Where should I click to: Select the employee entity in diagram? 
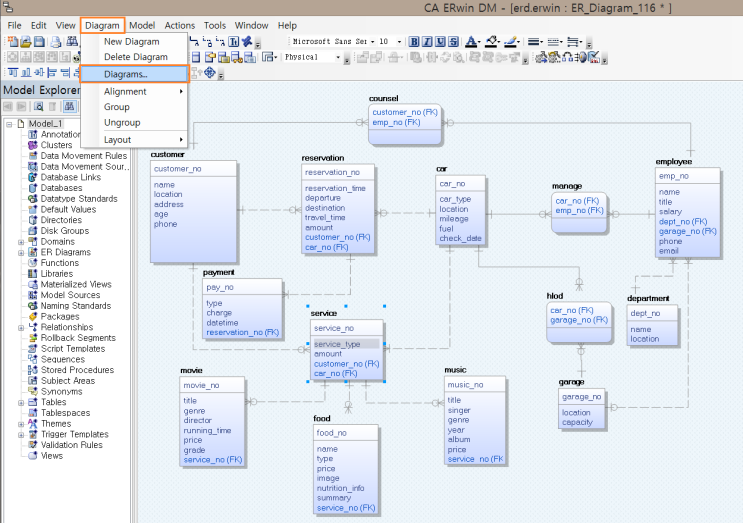click(x=688, y=210)
